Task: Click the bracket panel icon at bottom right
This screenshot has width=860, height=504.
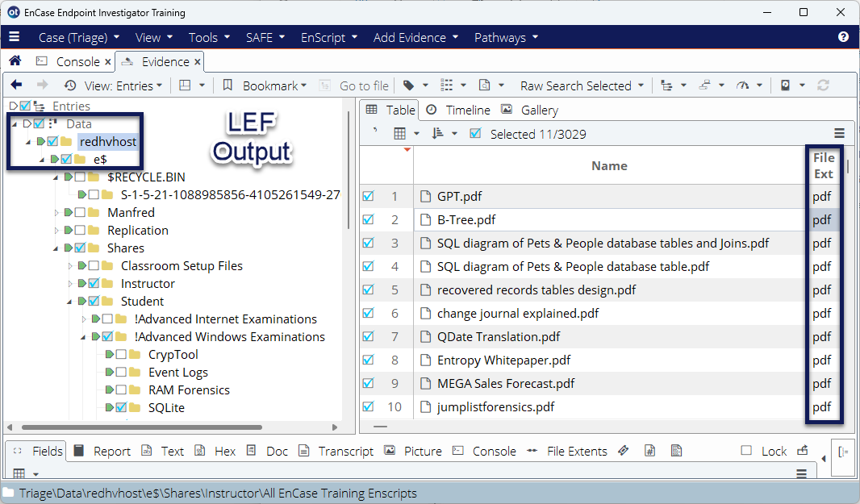Action: [x=843, y=452]
